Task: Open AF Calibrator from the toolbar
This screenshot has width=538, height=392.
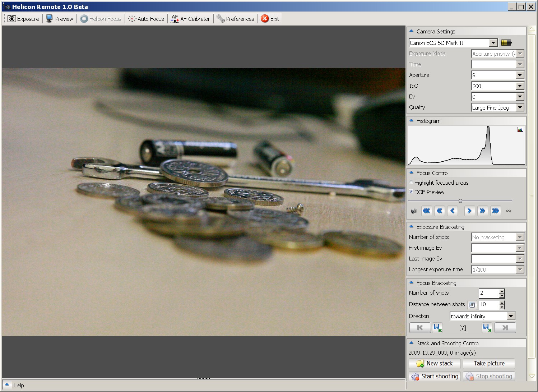Action: [190, 19]
